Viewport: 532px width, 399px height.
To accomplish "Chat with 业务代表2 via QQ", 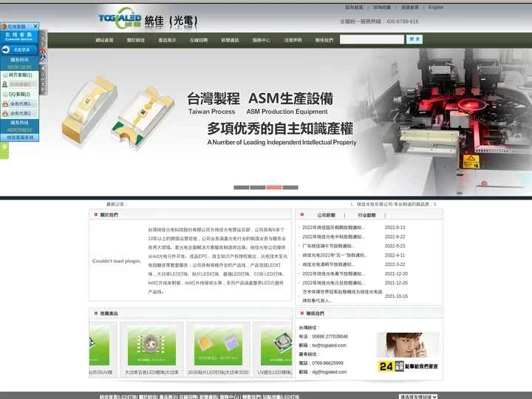I will [22, 113].
